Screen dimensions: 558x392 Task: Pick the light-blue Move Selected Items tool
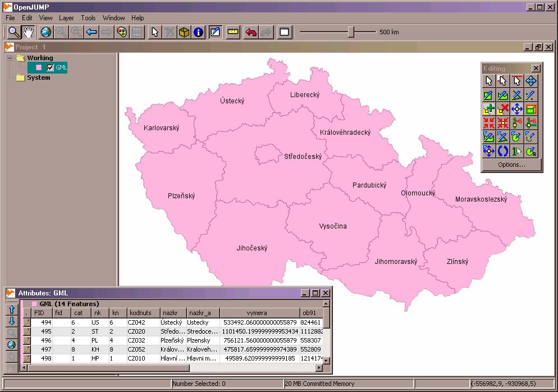(530, 81)
